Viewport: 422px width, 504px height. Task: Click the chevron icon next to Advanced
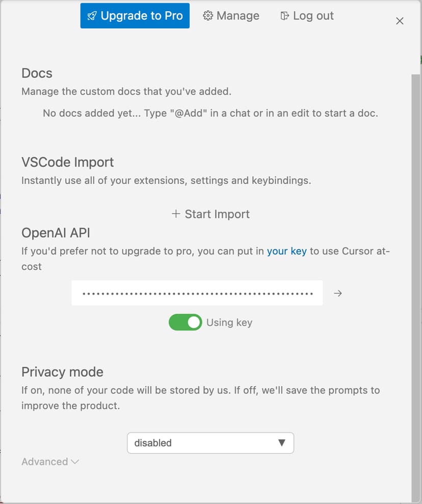[x=75, y=462]
